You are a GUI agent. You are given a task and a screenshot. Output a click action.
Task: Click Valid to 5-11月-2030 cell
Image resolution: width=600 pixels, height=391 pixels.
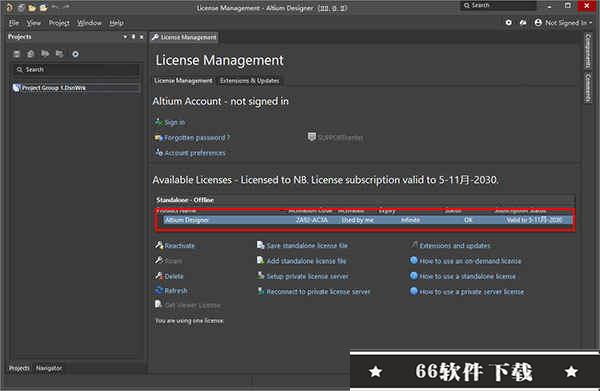pos(534,220)
